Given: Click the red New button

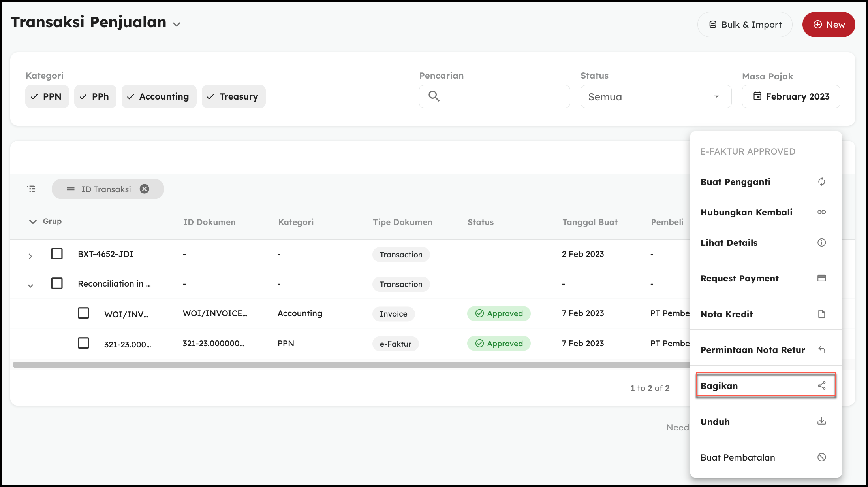Looking at the screenshot, I should 829,25.
